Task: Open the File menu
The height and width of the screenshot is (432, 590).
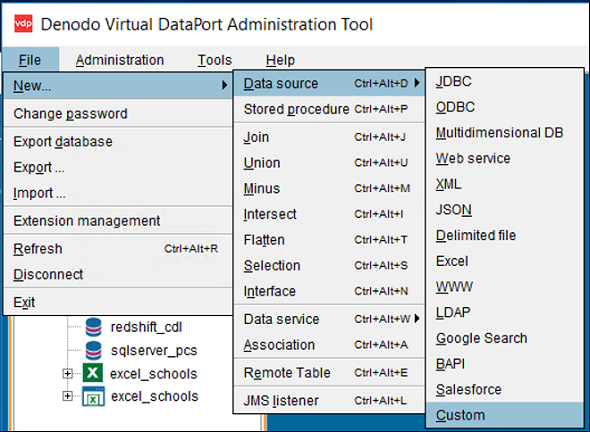Action: [30, 60]
